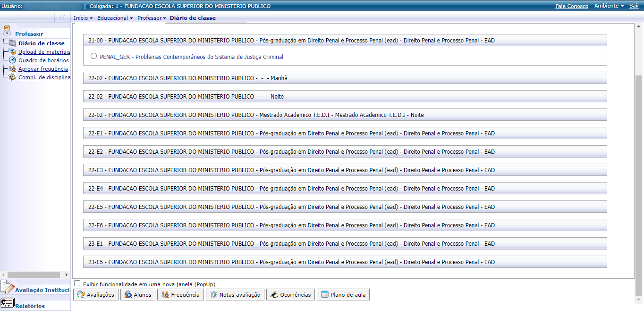Open the Aprovar frequência sidebar link
The width and height of the screenshot is (644, 316).
click(43, 69)
